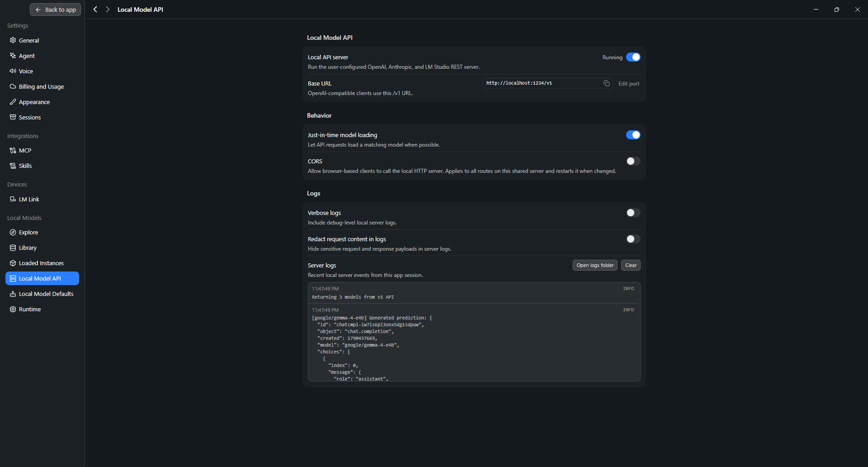Click the Explore compass icon
The width and height of the screenshot is (868, 467).
13,232
